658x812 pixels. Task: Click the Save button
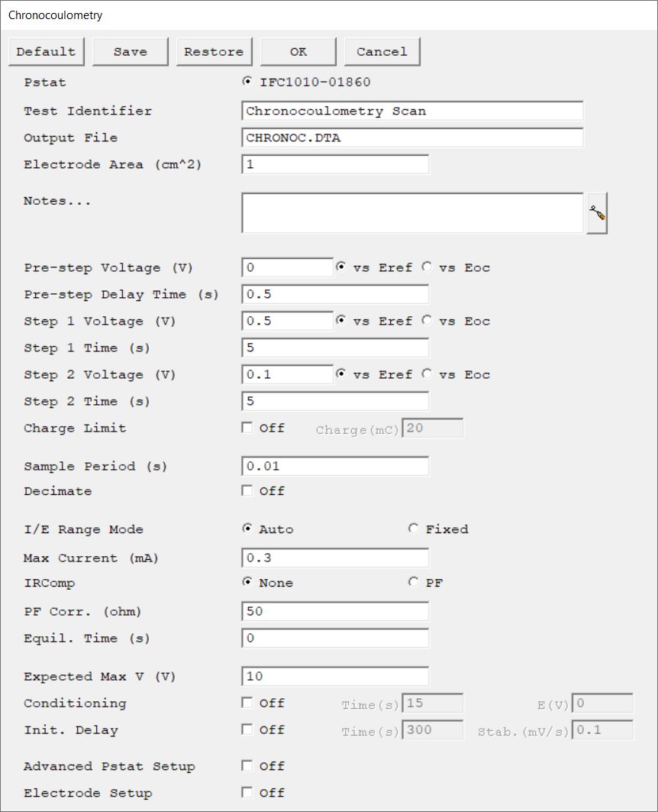point(131,52)
